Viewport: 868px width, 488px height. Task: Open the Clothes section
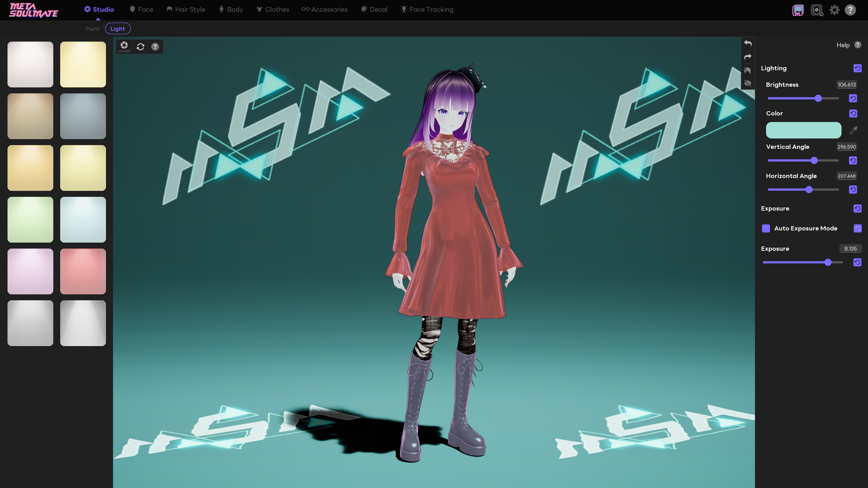click(273, 9)
